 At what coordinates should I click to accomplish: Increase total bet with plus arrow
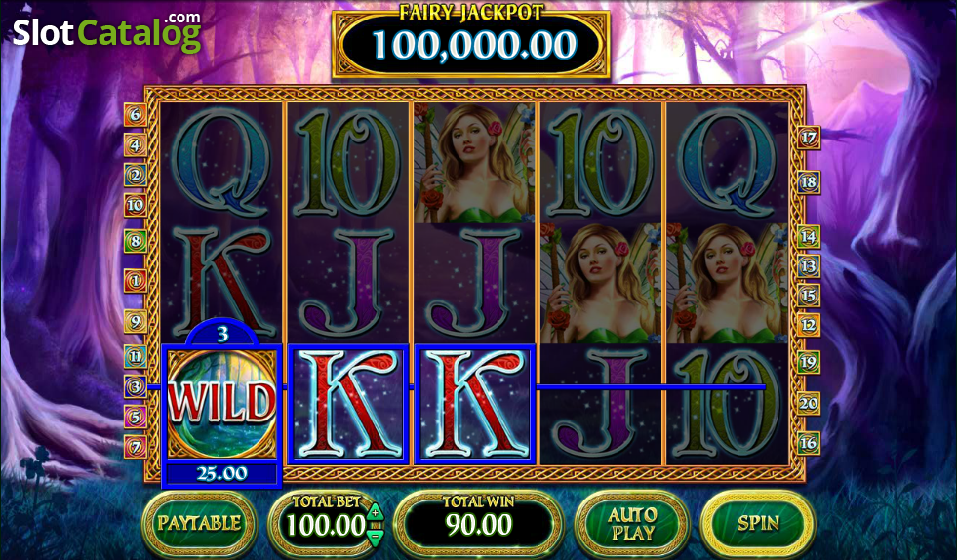(x=376, y=512)
